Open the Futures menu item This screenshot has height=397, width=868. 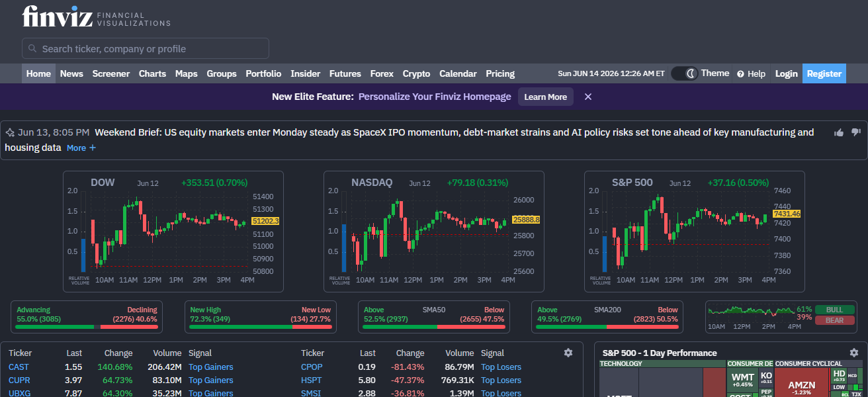(x=345, y=73)
